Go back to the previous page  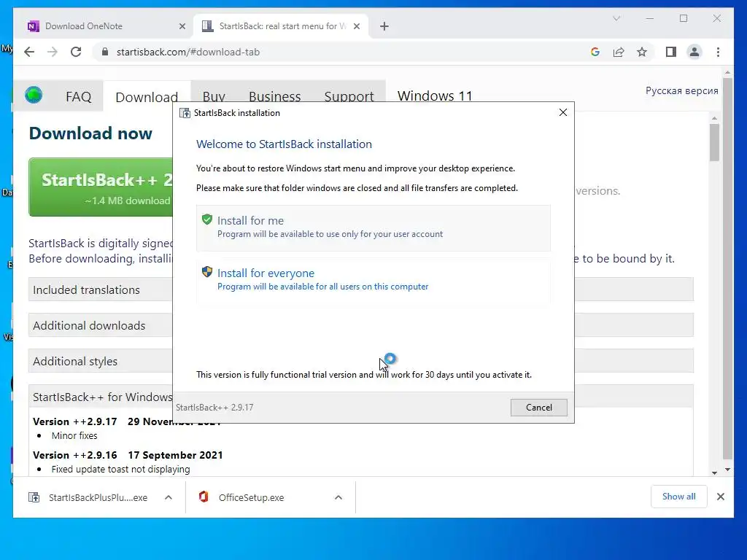tap(29, 52)
